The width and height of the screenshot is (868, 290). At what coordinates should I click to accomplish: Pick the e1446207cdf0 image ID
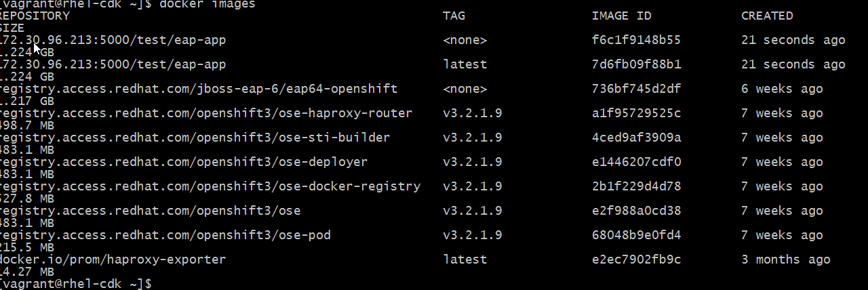pyautogui.click(x=636, y=162)
